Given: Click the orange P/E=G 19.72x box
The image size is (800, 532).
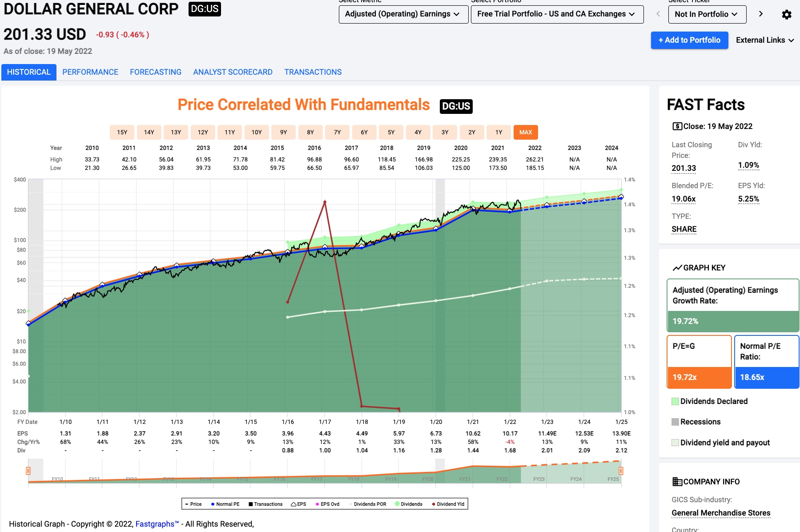Looking at the screenshot, I should 699,362.
